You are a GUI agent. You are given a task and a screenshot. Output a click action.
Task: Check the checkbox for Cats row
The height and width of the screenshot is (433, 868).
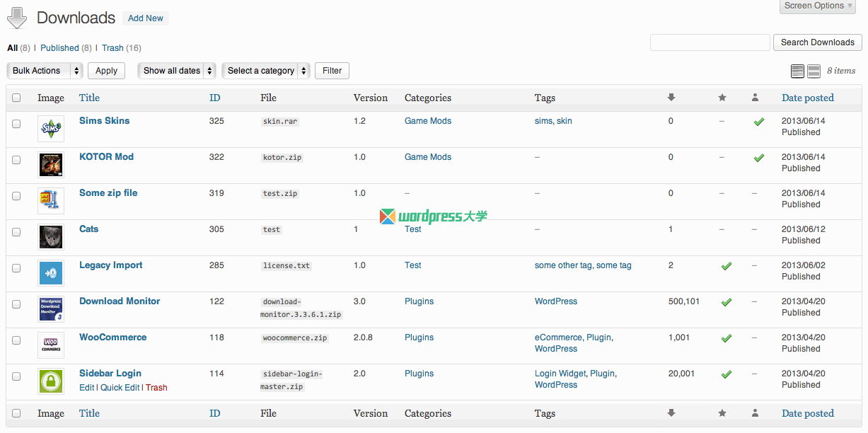tap(16, 232)
